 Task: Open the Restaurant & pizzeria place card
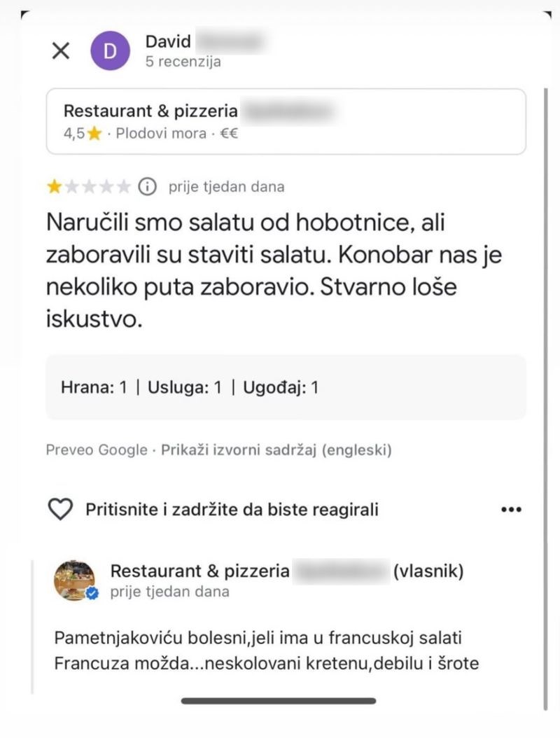[x=286, y=121]
